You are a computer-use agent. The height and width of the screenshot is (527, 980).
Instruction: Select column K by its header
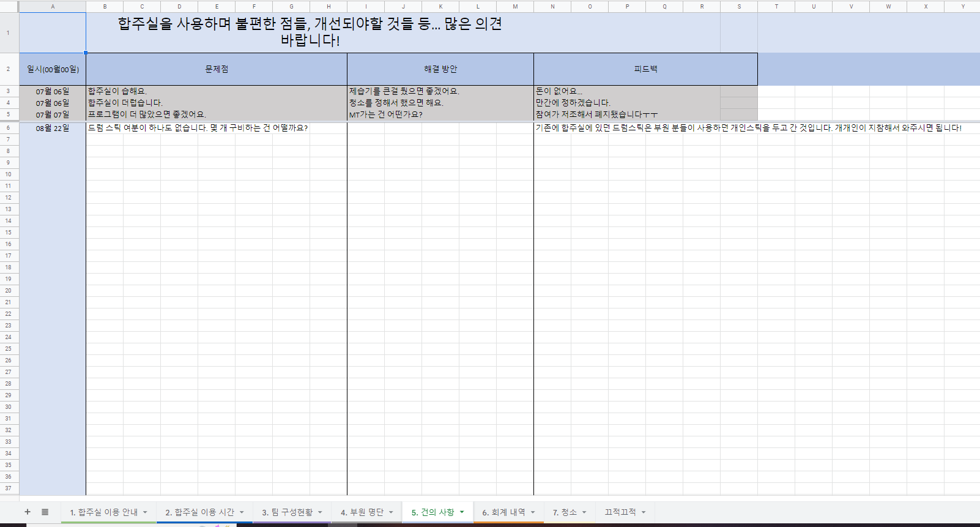(x=440, y=6)
